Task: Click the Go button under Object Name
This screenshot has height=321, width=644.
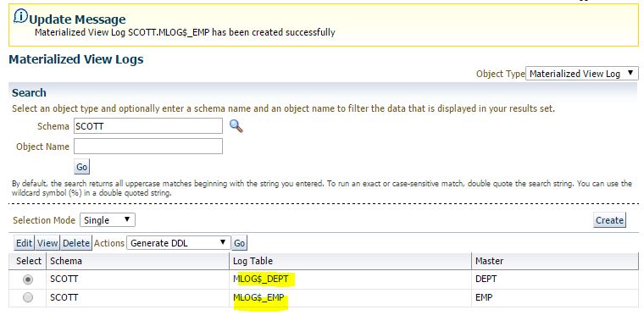Action: pos(81,167)
